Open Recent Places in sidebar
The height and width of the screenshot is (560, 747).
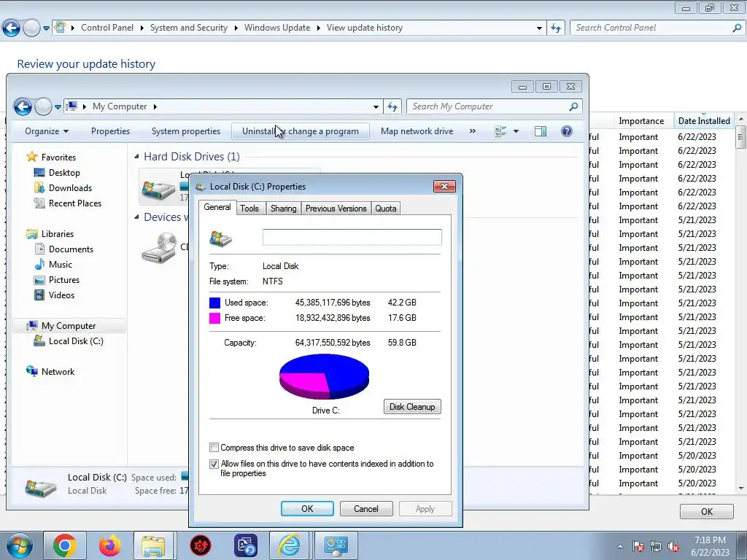point(75,203)
